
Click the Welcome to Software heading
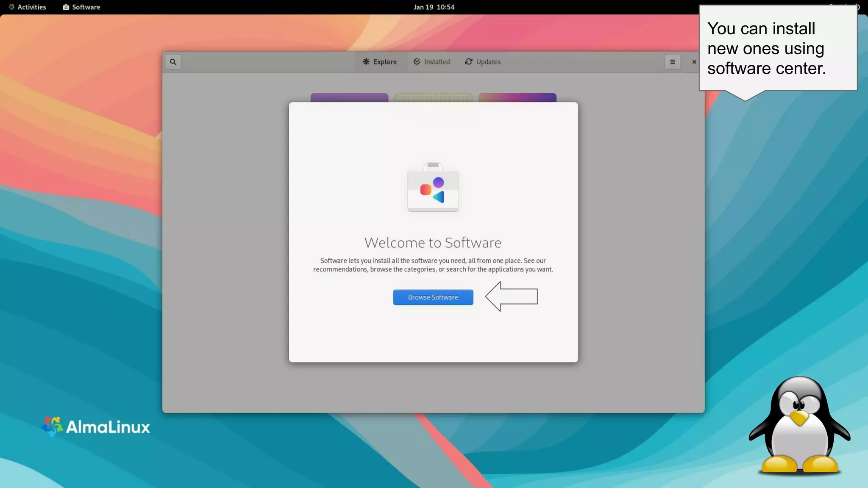tap(433, 243)
